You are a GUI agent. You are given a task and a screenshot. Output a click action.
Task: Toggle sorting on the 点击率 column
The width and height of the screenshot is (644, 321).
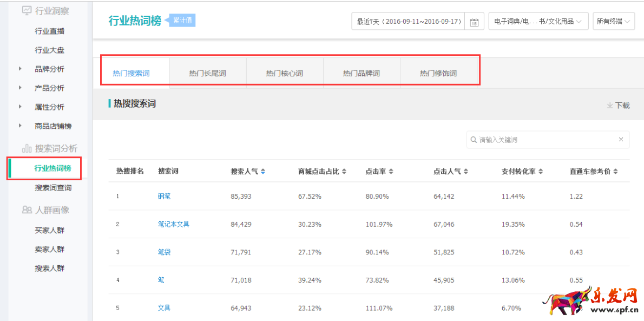(391, 170)
